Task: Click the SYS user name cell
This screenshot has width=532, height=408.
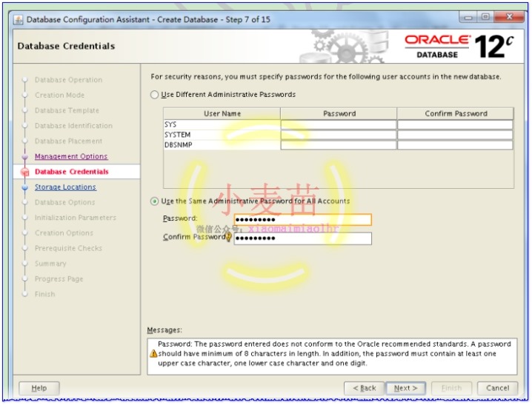Action: (x=222, y=125)
